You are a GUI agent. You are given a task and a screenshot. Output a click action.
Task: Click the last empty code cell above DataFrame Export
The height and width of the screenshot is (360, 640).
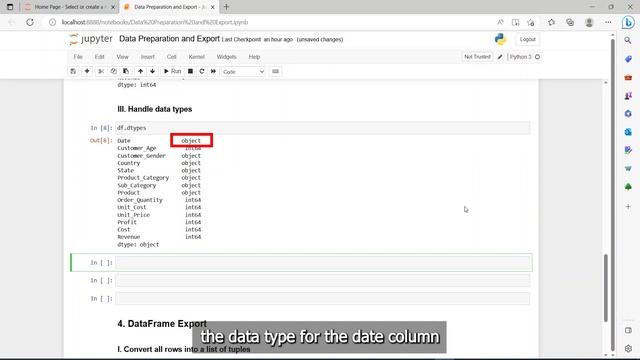(x=322, y=298)
